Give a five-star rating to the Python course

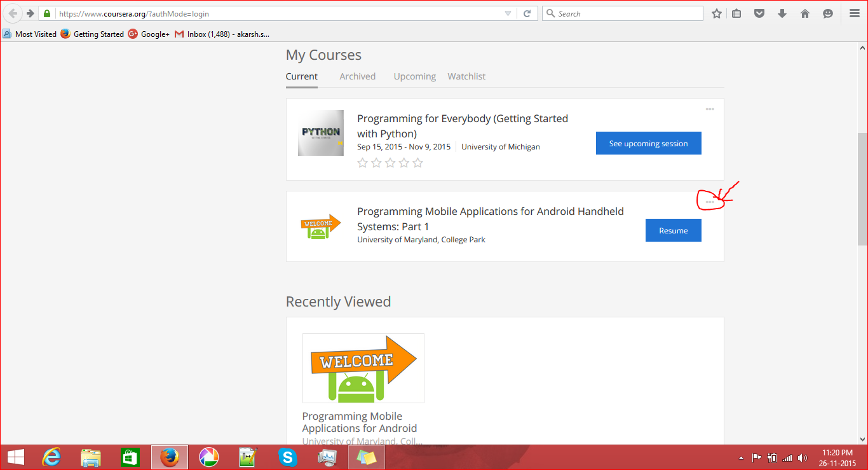pos(417,163)
